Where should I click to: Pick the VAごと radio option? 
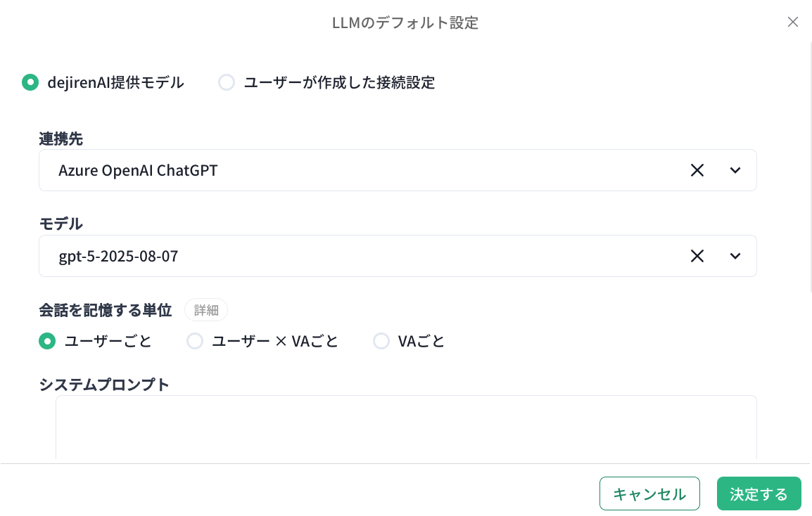coord(381,342)
